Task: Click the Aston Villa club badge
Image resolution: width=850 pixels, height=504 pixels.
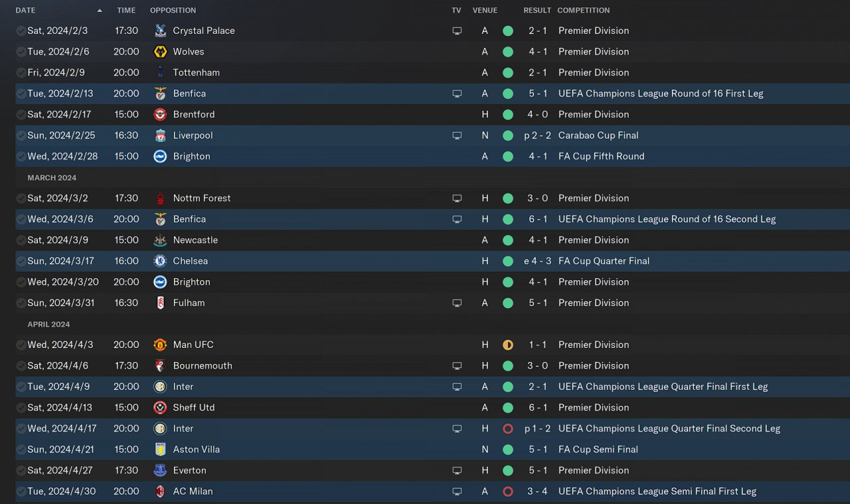Action: tap(160, 450)
